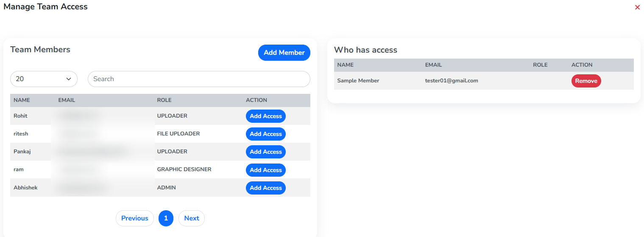Go to the Previous page
Screen dimensions: 644x237
coord(135,218)
